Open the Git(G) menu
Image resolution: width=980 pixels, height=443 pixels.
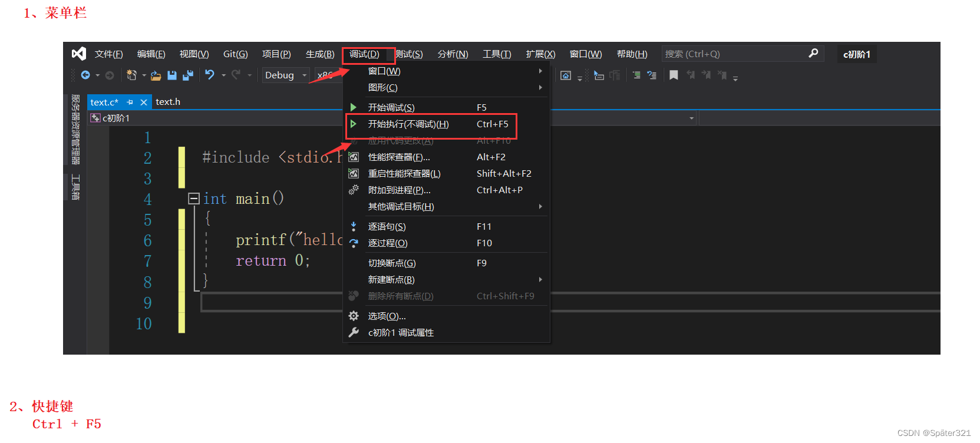[x=236, y=54]
